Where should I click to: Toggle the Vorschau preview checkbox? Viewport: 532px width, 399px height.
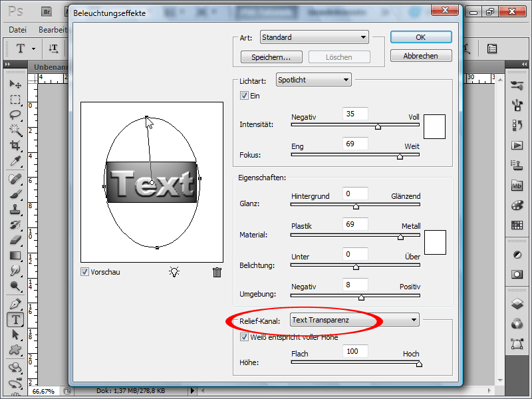click(x=84, y=272)
